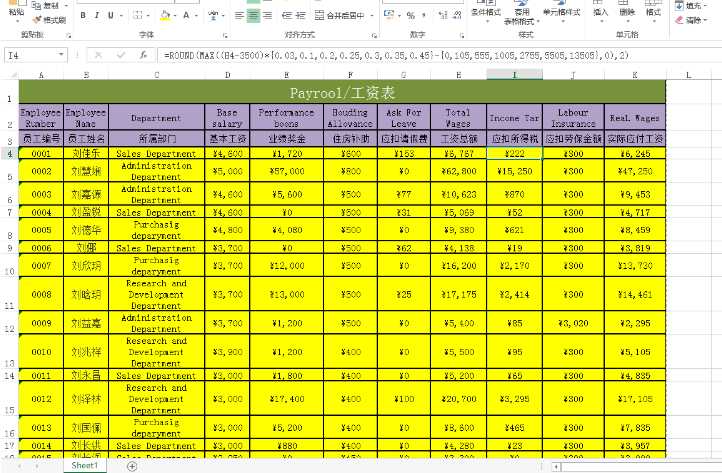Select cell with employee number 0008
Viewport: 722px width, 473px height.
[x=41, y=294]
